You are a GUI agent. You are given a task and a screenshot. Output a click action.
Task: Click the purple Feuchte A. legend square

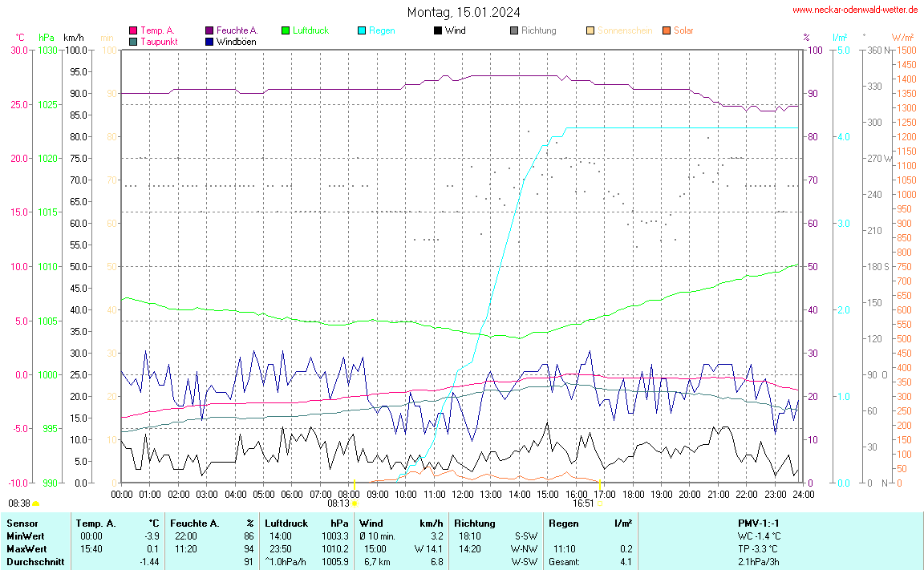(209, 30)
